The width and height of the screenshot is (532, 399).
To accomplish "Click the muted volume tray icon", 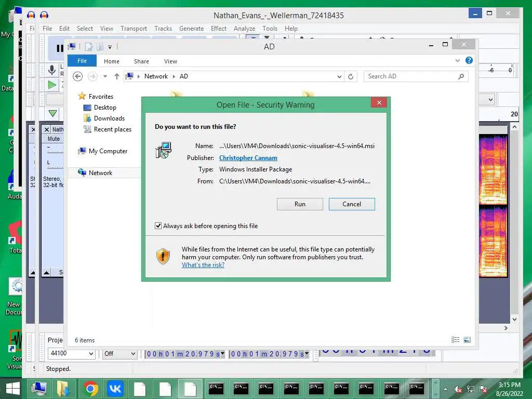I will click(x=458, y=389).
